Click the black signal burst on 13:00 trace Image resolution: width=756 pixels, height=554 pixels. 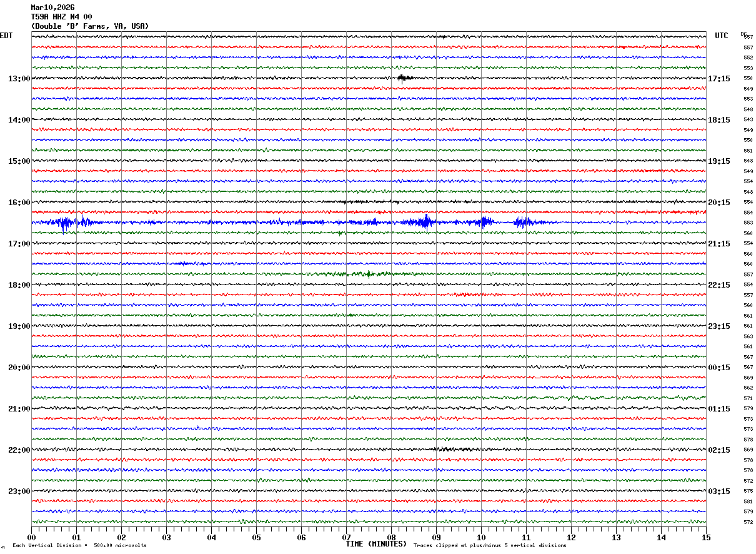click(404, 78)
